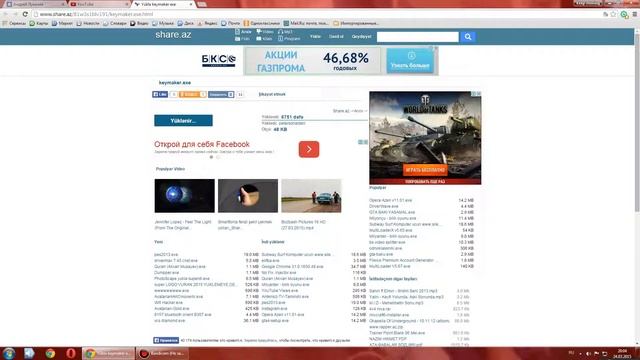
Task: Open the smartphone hand video thumbnail
Action: [x=248, y=196]
